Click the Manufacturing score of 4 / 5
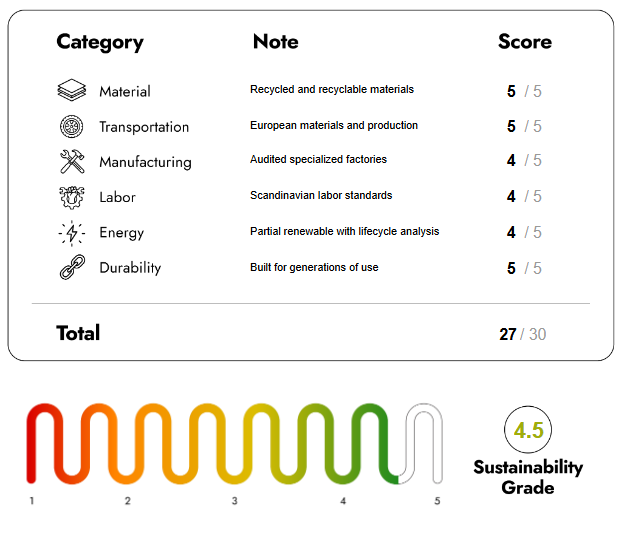This screenshot has width=622, height=540. click(x=524, y=161)
